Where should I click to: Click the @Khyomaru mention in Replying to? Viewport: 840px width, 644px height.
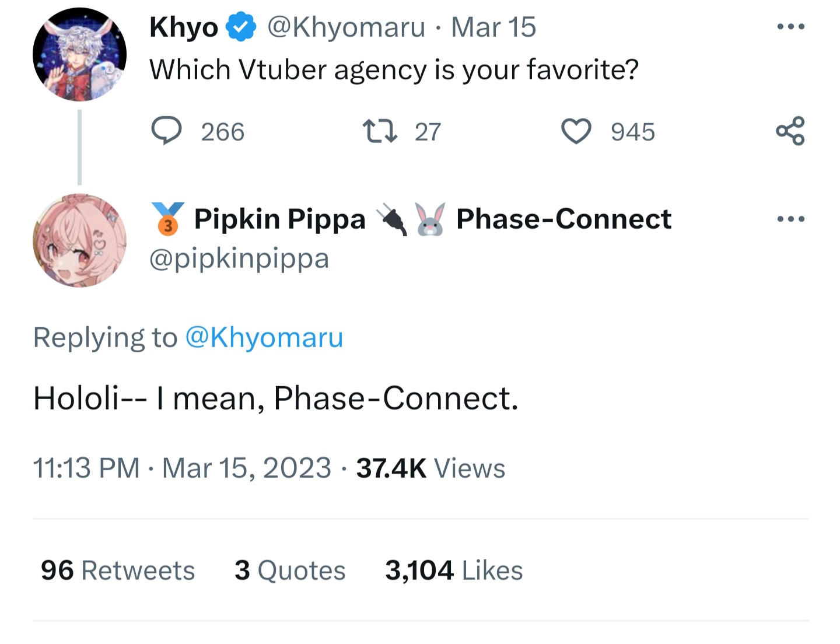click(x=264, y=337)
